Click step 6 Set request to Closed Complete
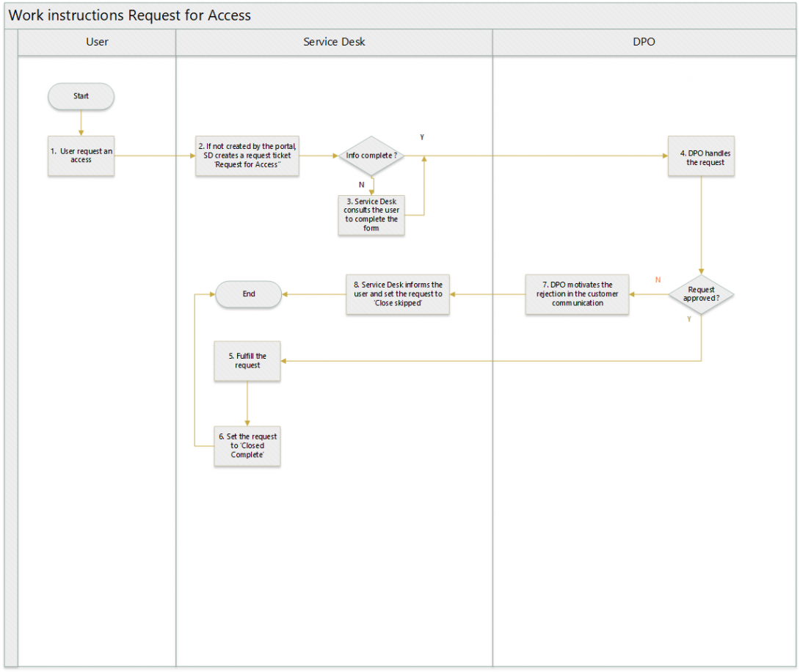Image resolution: width=800 pixels, height=672 pixels. tap(247, 445)
